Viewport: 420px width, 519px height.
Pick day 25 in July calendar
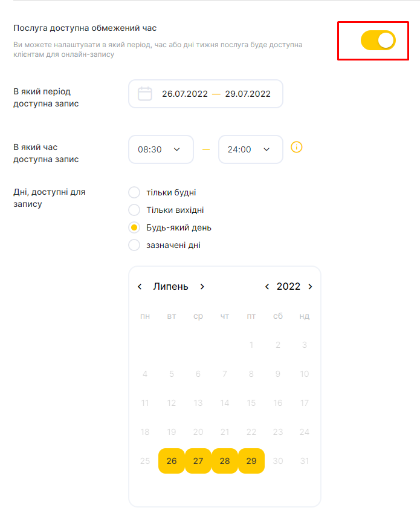[145, 461]
